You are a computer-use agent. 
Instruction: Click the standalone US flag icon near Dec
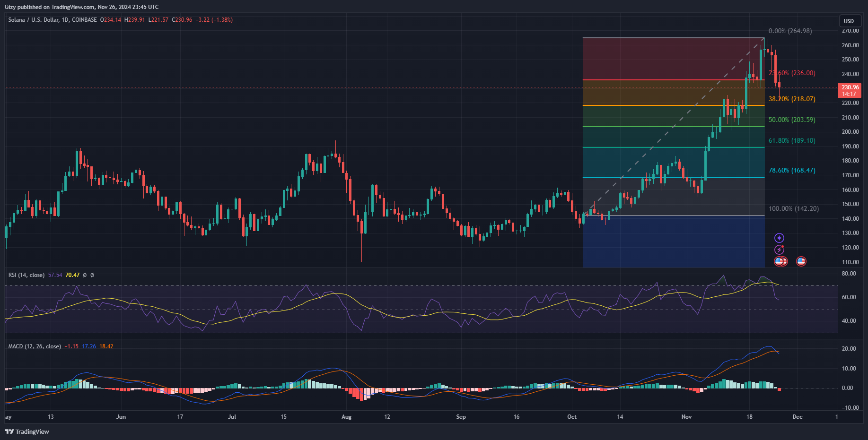tap(801, 261)
